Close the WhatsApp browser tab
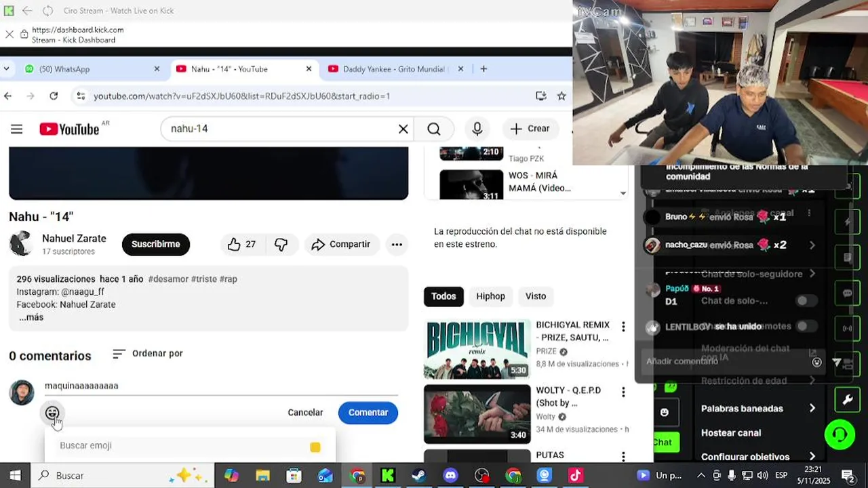Image resolution: width=868 pixels, height=488 pixels. [157, 69]
